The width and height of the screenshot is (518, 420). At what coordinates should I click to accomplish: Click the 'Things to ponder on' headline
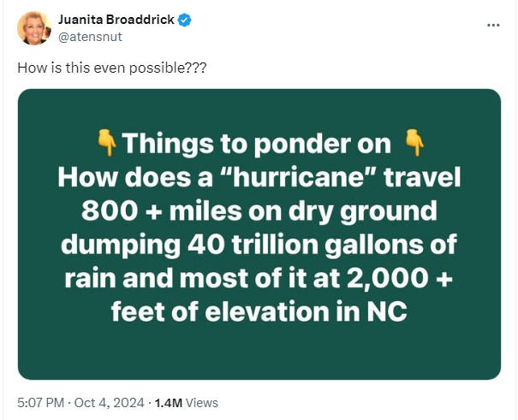click(257, 144)
